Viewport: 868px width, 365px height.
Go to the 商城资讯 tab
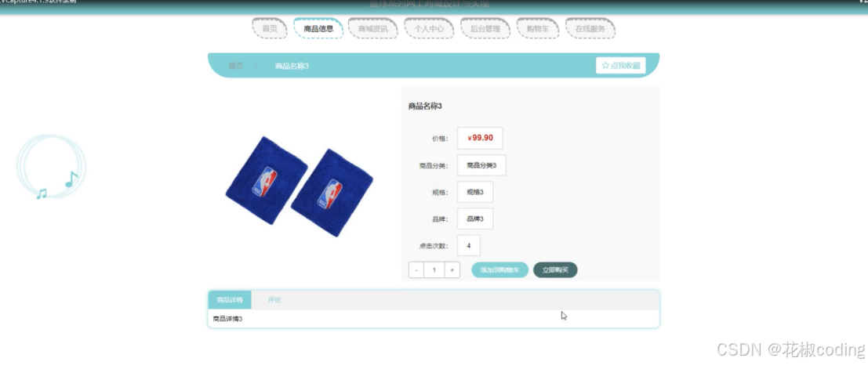click(372, 29)
